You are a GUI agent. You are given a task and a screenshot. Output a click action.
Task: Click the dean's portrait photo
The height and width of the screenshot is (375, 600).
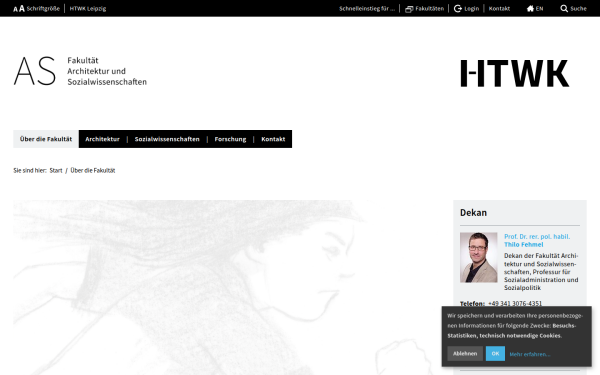pos(479,258)
